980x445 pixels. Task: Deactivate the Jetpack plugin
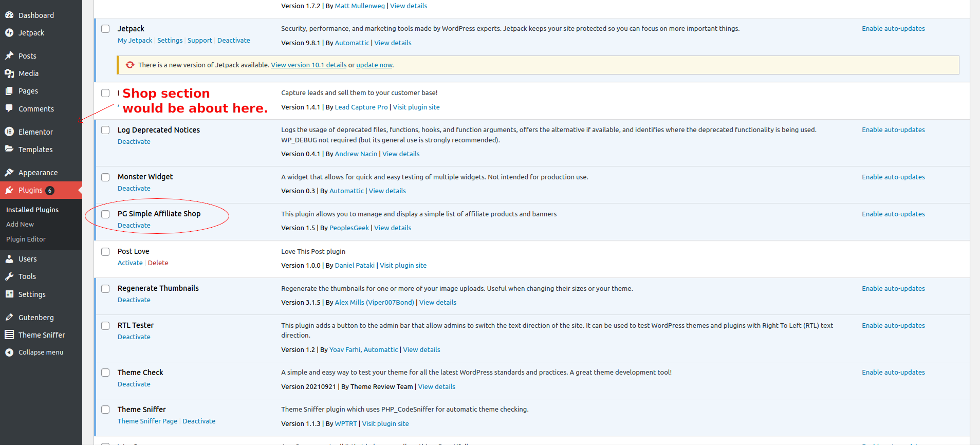click(234, 41)
